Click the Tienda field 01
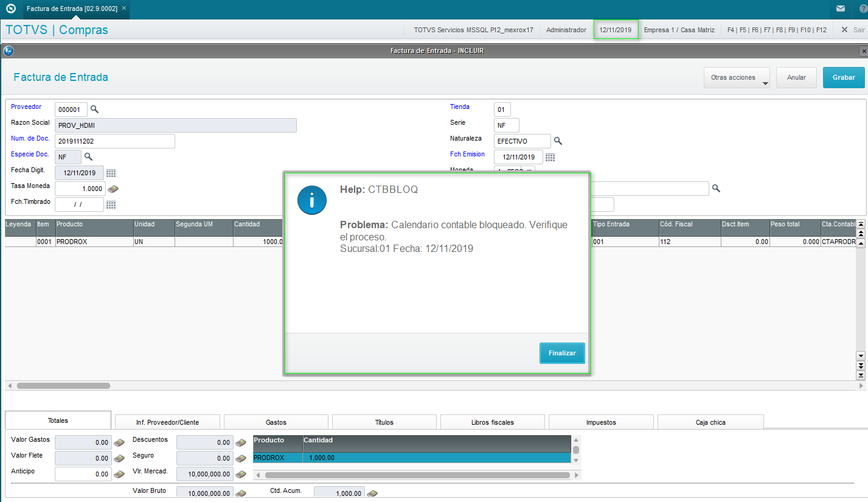The height and width of the screenshot is (502, 868). (502, 110)
